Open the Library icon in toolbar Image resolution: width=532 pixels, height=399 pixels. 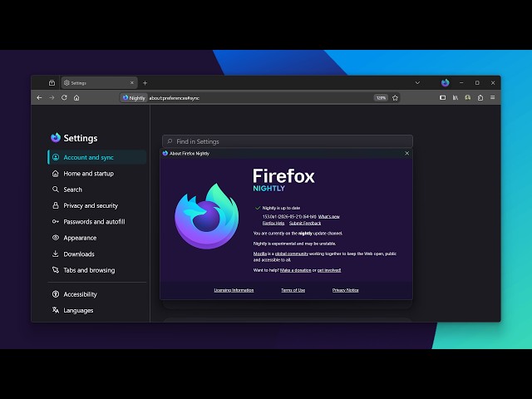pyautogui.click(x=456, y=98)
